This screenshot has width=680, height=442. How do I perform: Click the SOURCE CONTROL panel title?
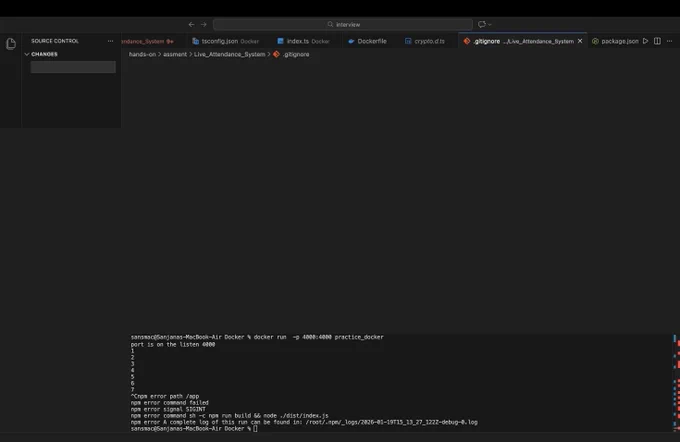pos(55,41)
